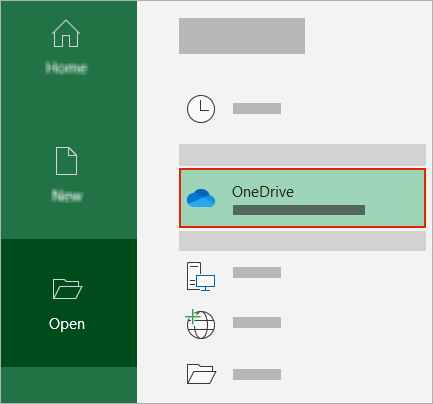Click the clock icon for recent files
Image resolution: width=433 pixels, height=404 pixels.
tap(201, 109)
